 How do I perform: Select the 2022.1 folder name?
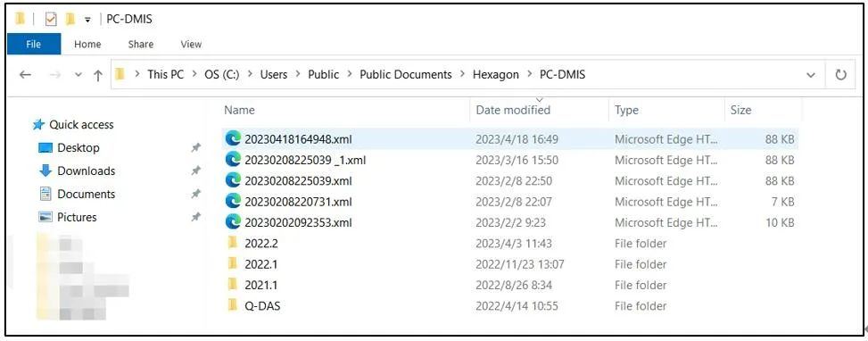click(x=260, y=264)
